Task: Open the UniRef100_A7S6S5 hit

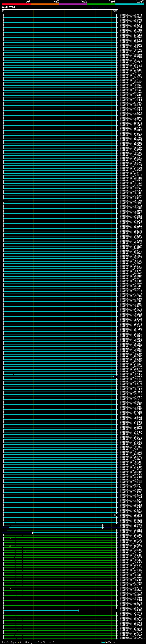Action: (x=131, y=547)
